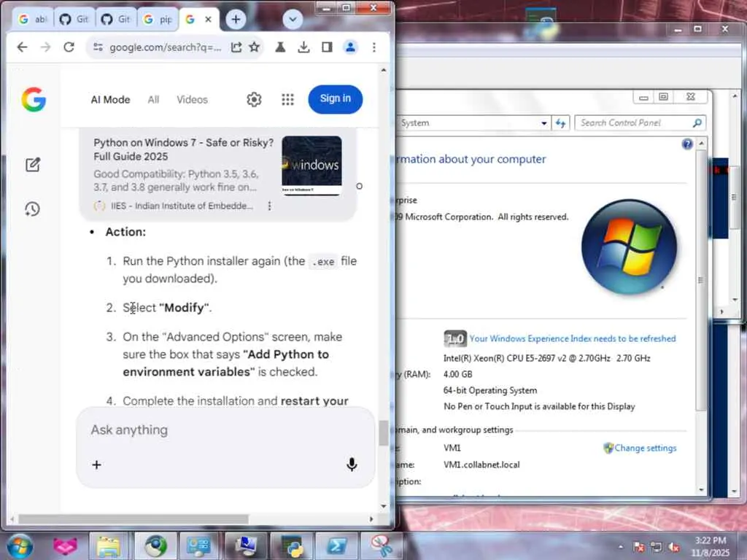The width and height of the screenshot is (747, 560).
Task: Start a new AI Mode chat
Action: 33,165
